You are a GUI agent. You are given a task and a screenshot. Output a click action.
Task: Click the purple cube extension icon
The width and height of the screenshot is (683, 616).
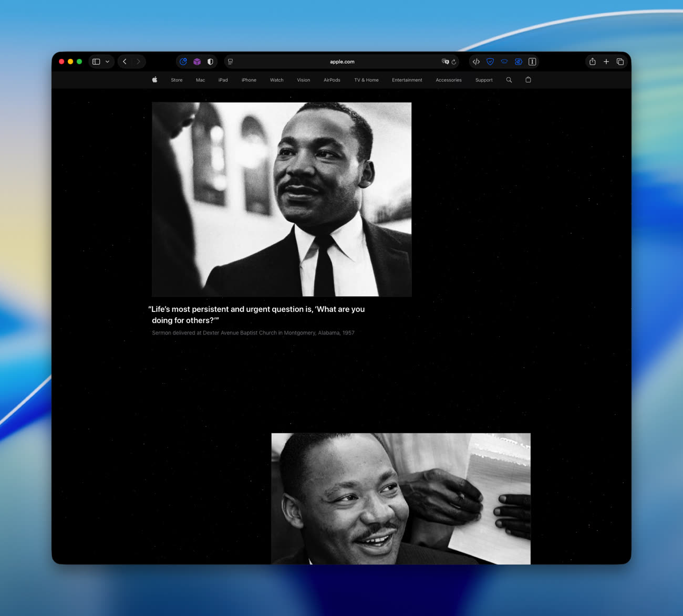coord(197,61)
